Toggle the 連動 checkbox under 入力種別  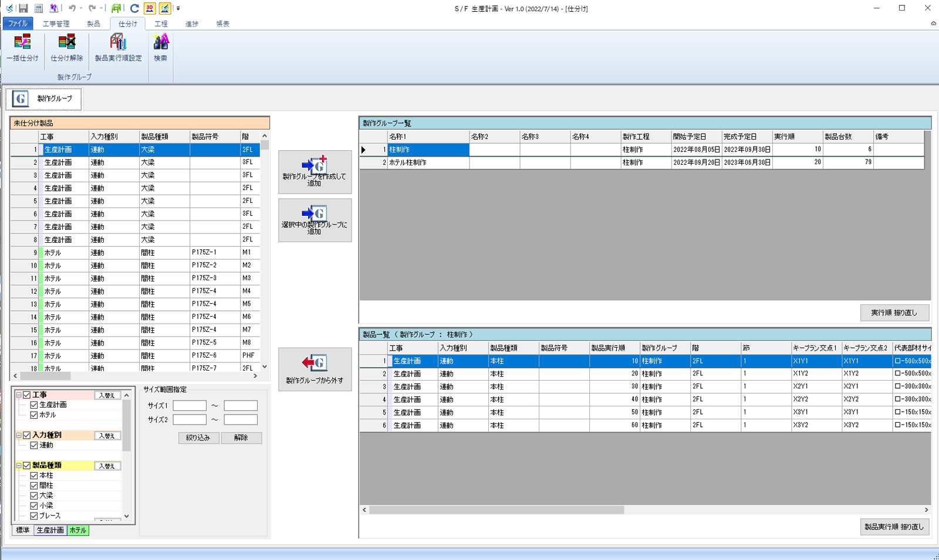point(34,446)
